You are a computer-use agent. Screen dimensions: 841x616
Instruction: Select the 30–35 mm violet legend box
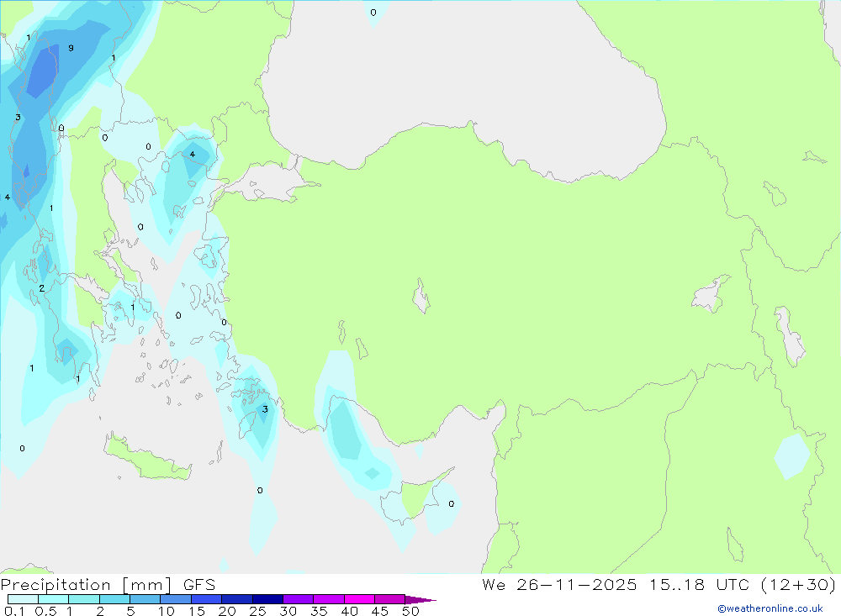coord(299,599)
